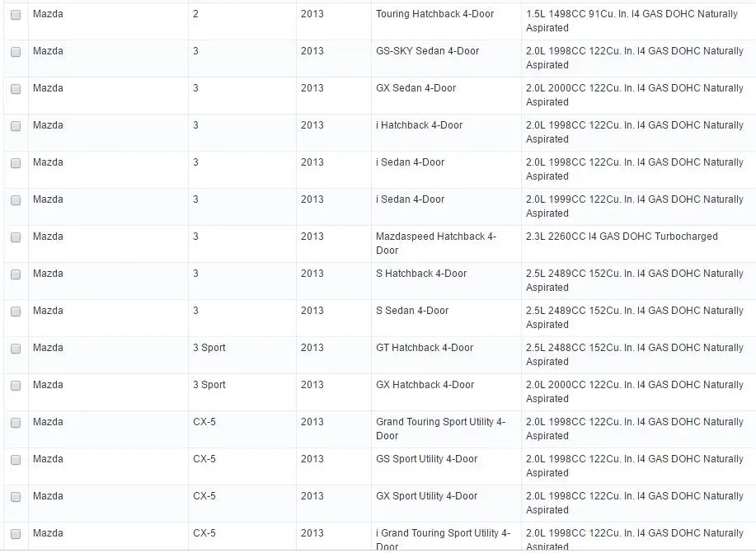
Task: Check the CX-5 Grand Touring Sport Utility box
Action: pos(16,424)
